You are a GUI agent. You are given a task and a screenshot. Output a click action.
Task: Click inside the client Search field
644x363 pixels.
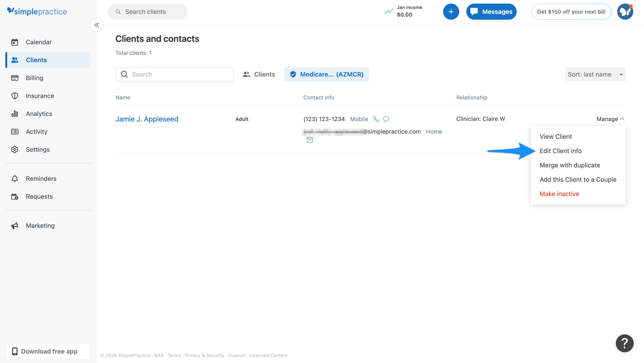pos(174,74)
